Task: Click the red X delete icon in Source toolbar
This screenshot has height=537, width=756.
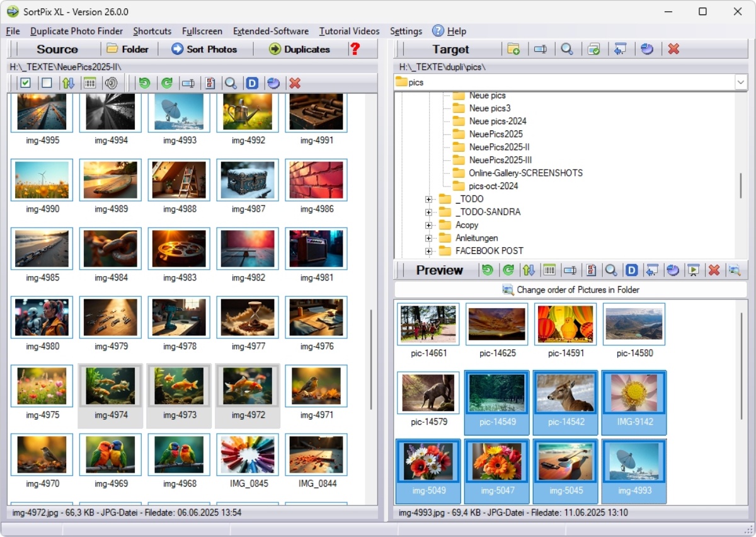Action: tap(295, 83)
